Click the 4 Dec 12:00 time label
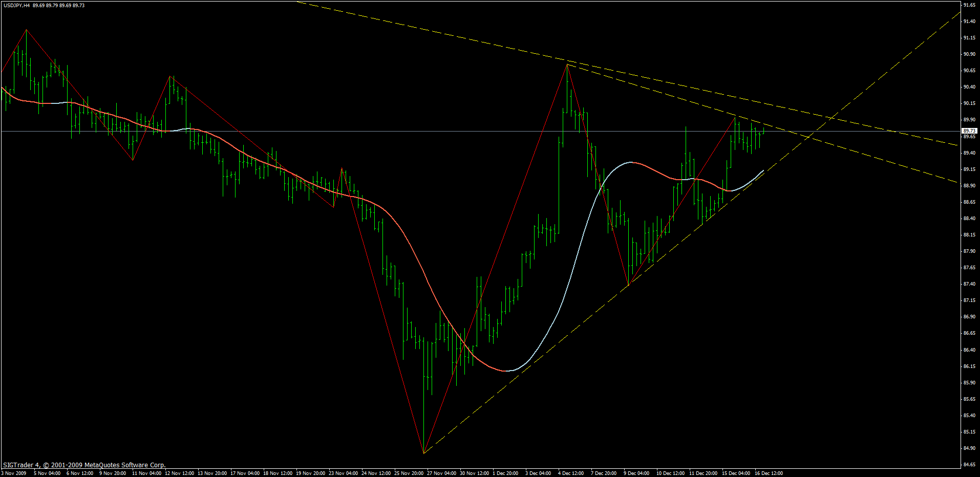980x477 pixels. point(571,473)
